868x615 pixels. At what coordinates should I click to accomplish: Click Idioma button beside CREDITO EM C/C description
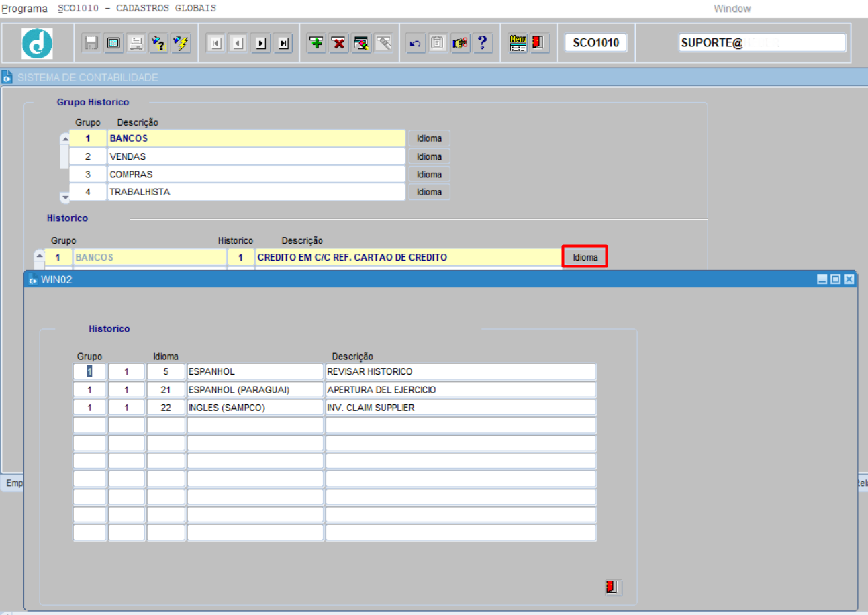point(585,257)
